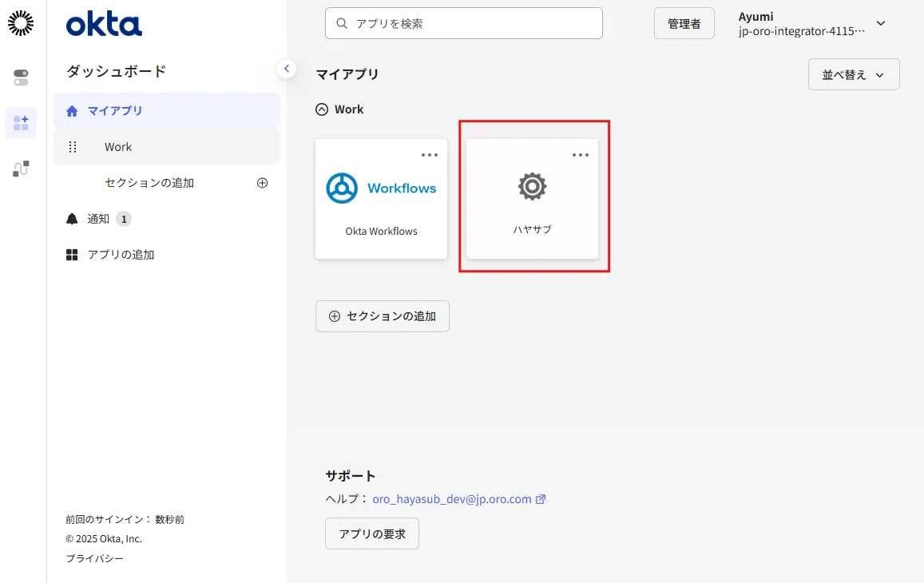Open the Work section in sidebar
924x583 pixels.
167,147
